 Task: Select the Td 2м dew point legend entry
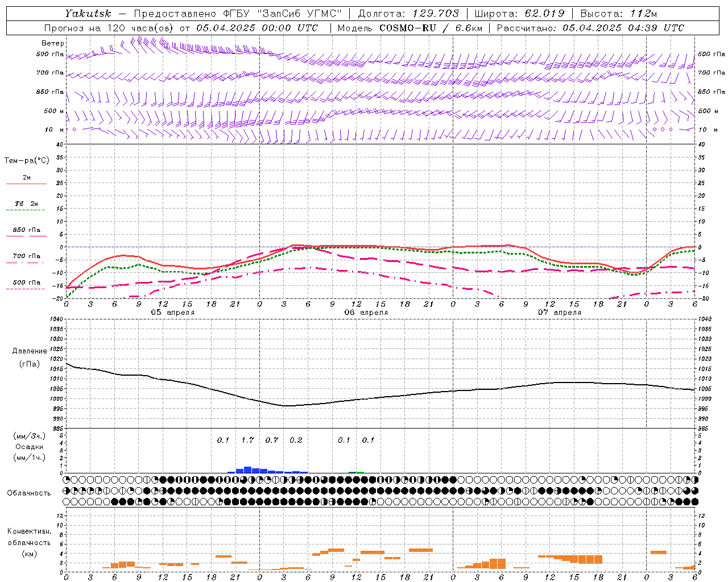[x=27, y=203]
